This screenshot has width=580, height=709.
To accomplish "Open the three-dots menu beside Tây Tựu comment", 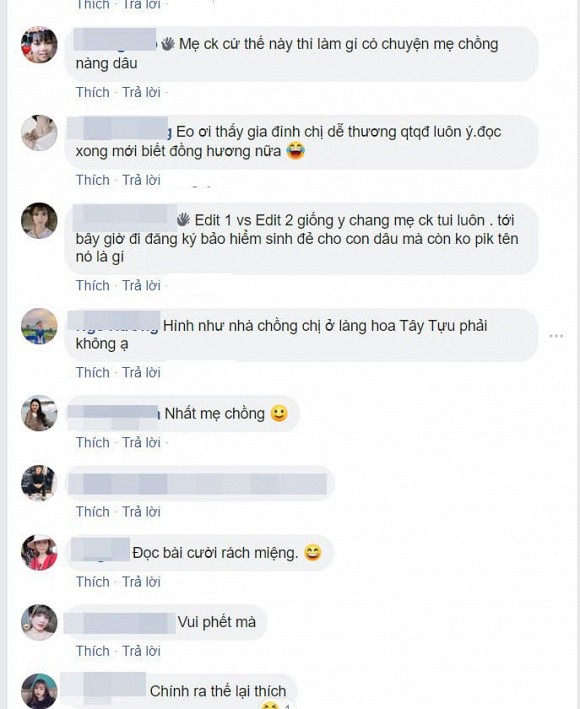I will (556, 336).
